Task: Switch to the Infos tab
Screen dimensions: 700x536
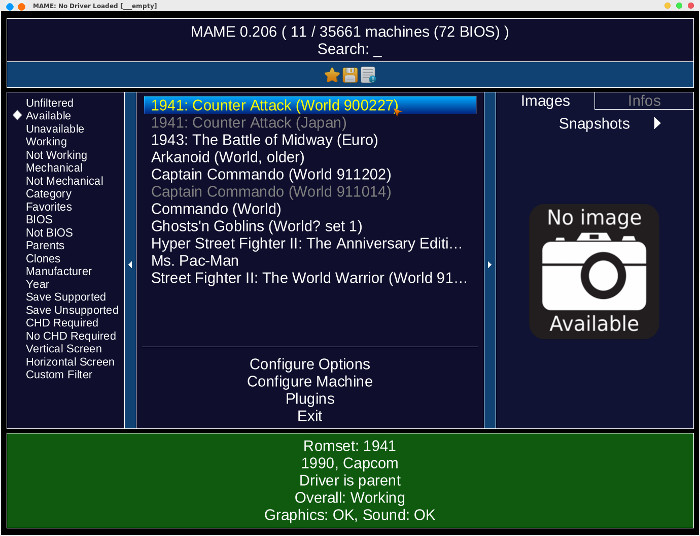Action: (x=644, y=101)
